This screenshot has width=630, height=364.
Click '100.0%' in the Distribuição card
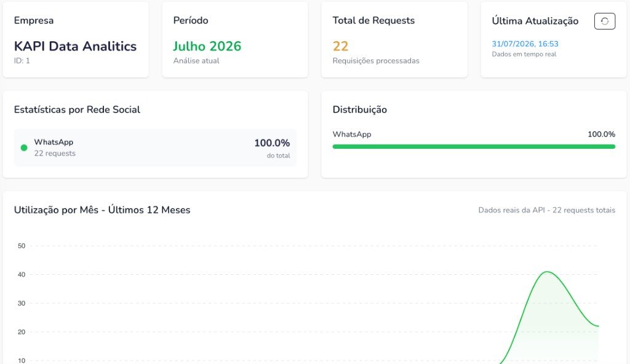pyautogui.click(x=601, y=134)
